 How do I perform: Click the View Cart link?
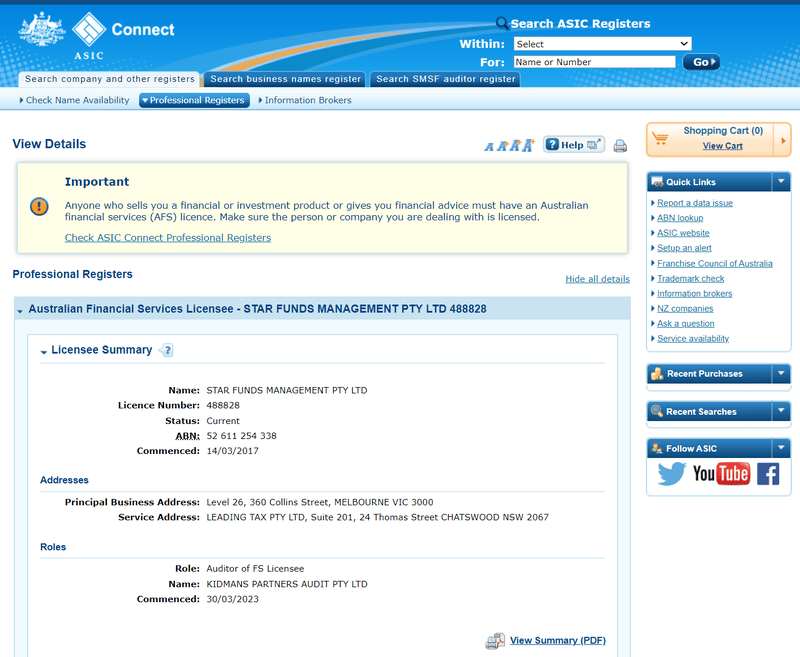pos(722,146)
